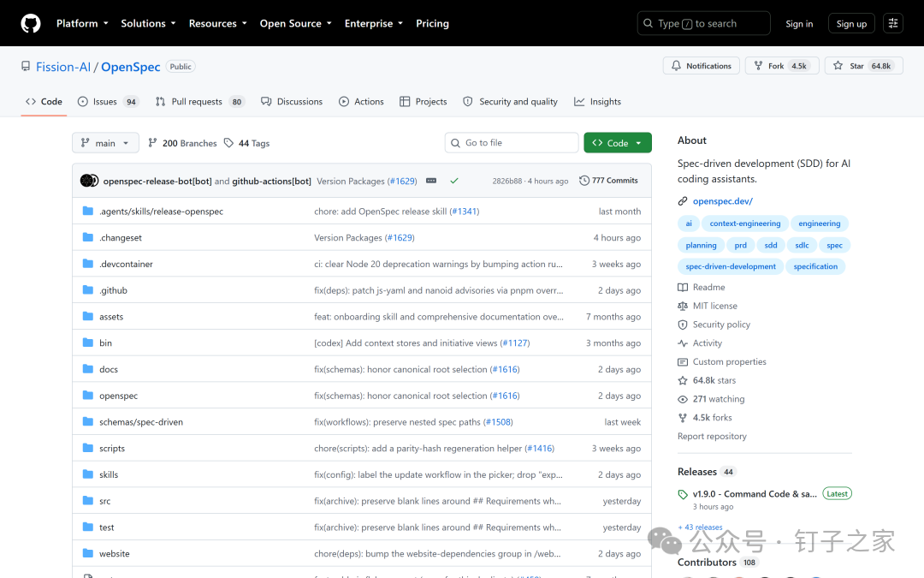924x578 pixels.
Task: Open the header appearance settings icon
Action: coord(892,24)
